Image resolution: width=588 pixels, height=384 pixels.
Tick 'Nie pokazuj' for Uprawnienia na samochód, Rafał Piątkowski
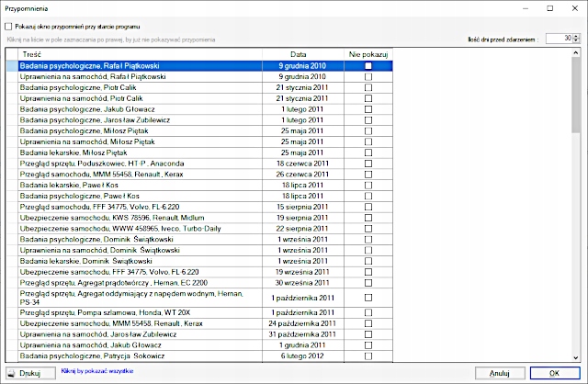point(368,77)
